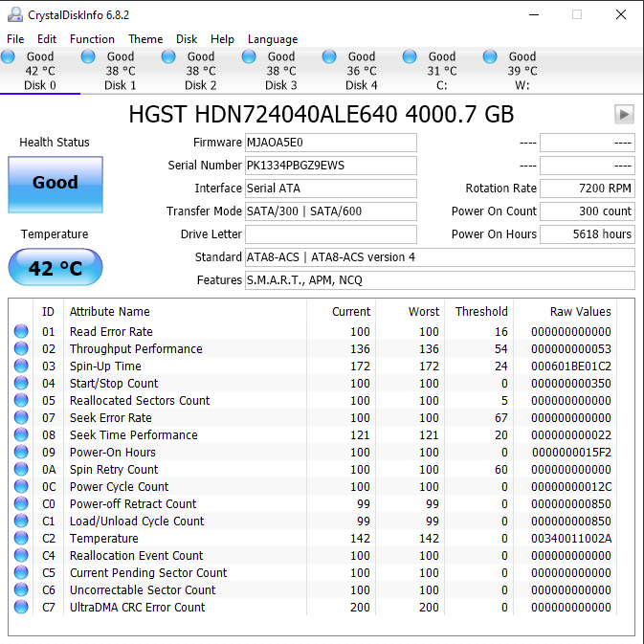Screen dimensions: 644x644
Task: Open the File menu
Action: click(x=15, y=39)
